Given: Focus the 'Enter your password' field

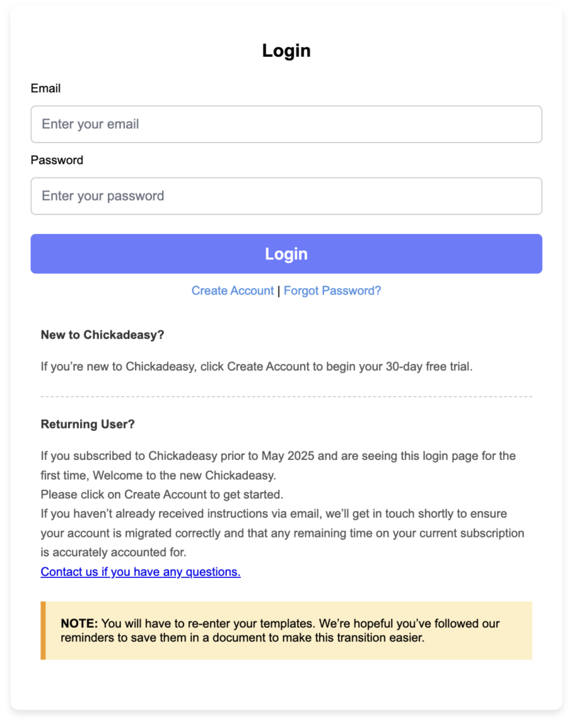Looking at the screenshot, I should (x=286, y=196).
